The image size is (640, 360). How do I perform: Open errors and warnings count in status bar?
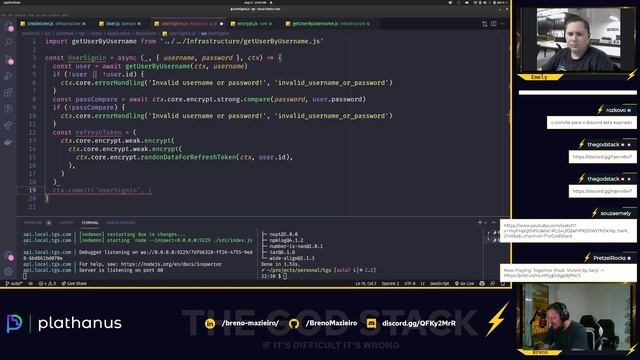click(47, 283)
